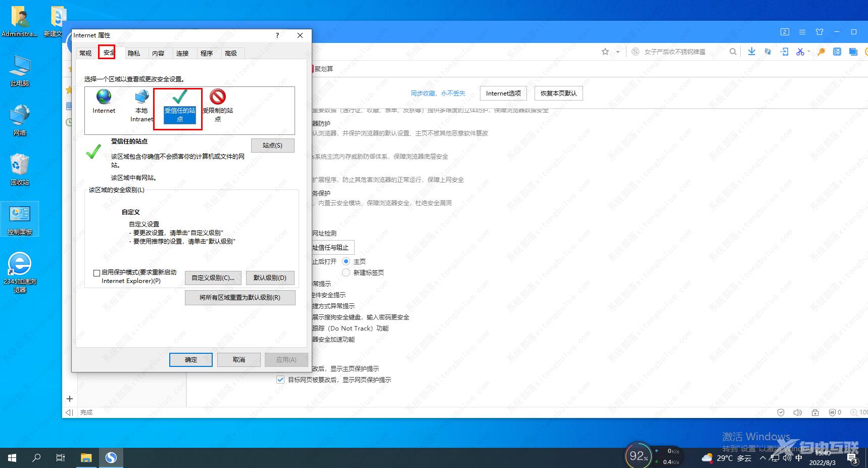Open taskbar search magnifier
Screen dimensions: 868x468
click(36, 458)
